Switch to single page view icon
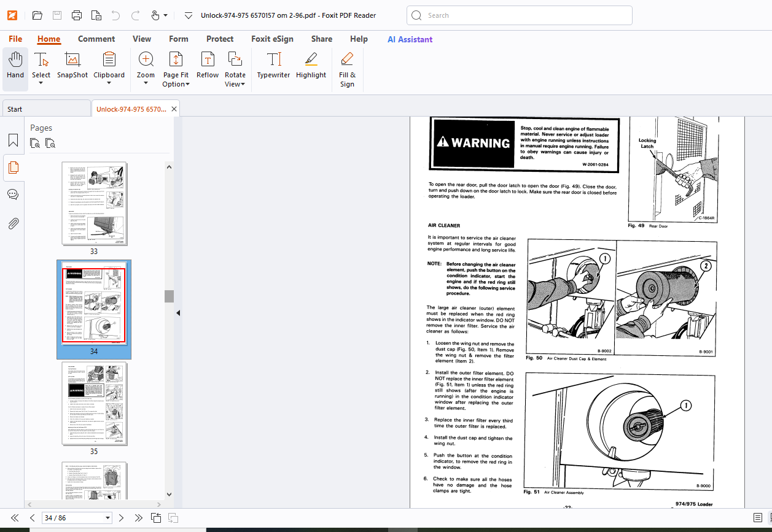The image size is (772, 532). (x=758, y=518)
